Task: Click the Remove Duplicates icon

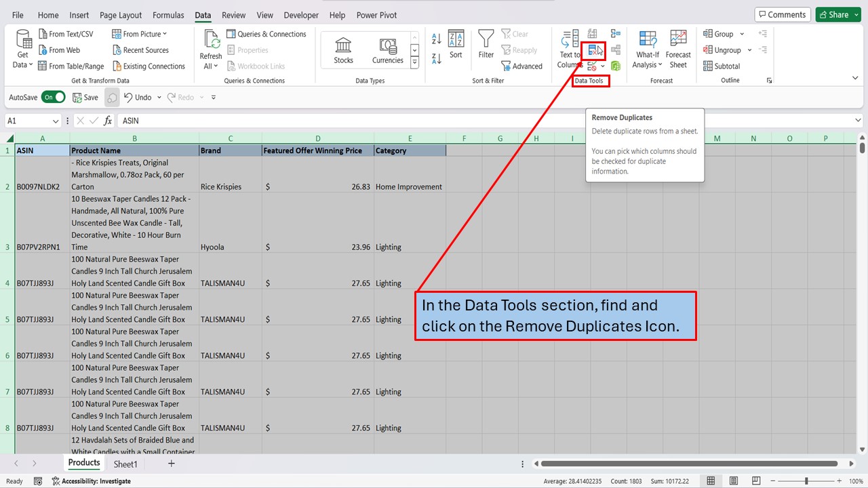Action: (x=592, y=49)
